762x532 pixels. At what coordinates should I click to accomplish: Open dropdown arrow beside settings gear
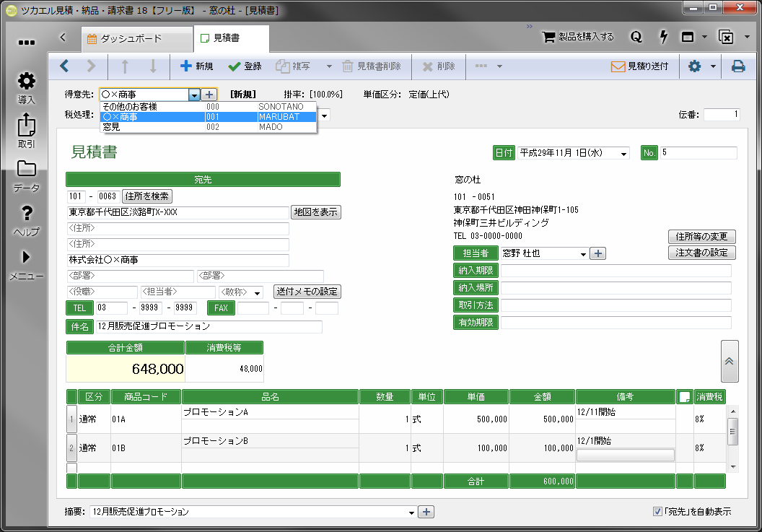point(713,66)
